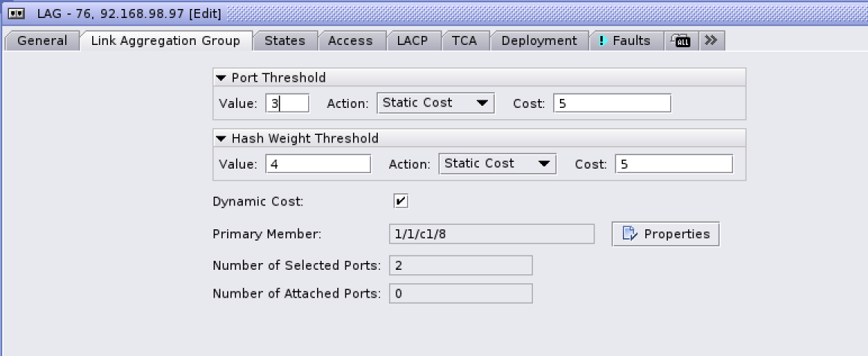Click the Properties button for Primary Member
The width and height of the screenshot is (868, 356).
(666, 234)
